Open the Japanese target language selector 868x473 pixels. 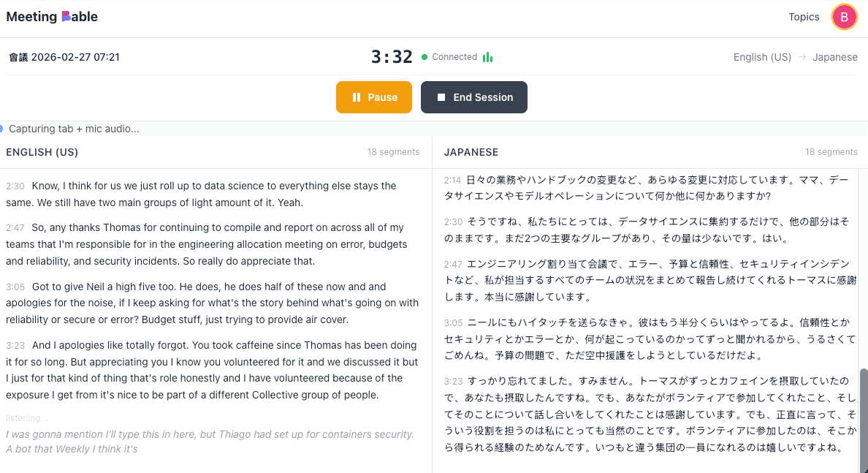(835, 56)
